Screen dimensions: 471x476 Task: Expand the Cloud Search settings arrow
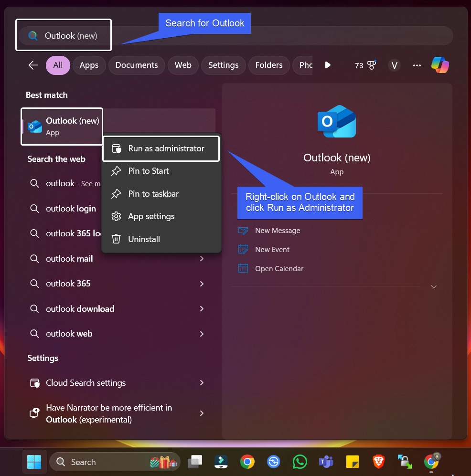click(x=202, y=383)
